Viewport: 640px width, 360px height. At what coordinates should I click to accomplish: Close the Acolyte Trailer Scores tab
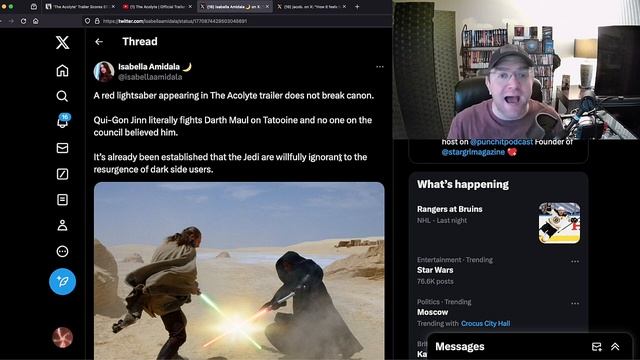[113, 7]
